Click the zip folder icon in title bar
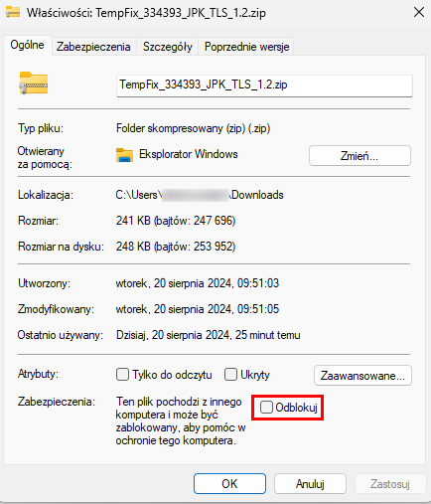Viewport: 431px width, 504px height. point(13,12)
